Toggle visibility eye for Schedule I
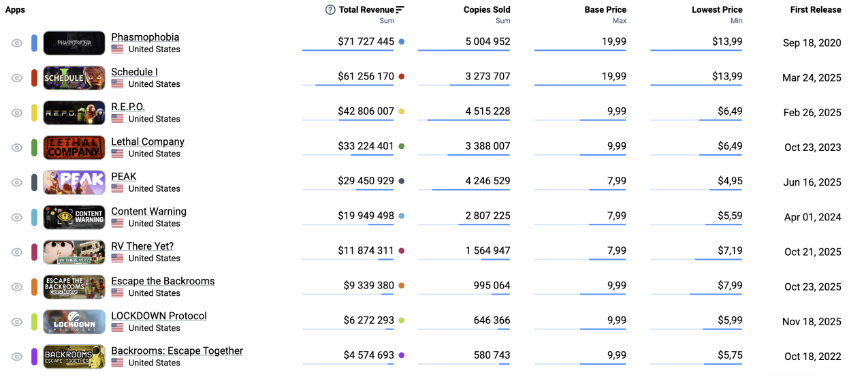This screenshot has width=851, height=379. tap(17, 78)
